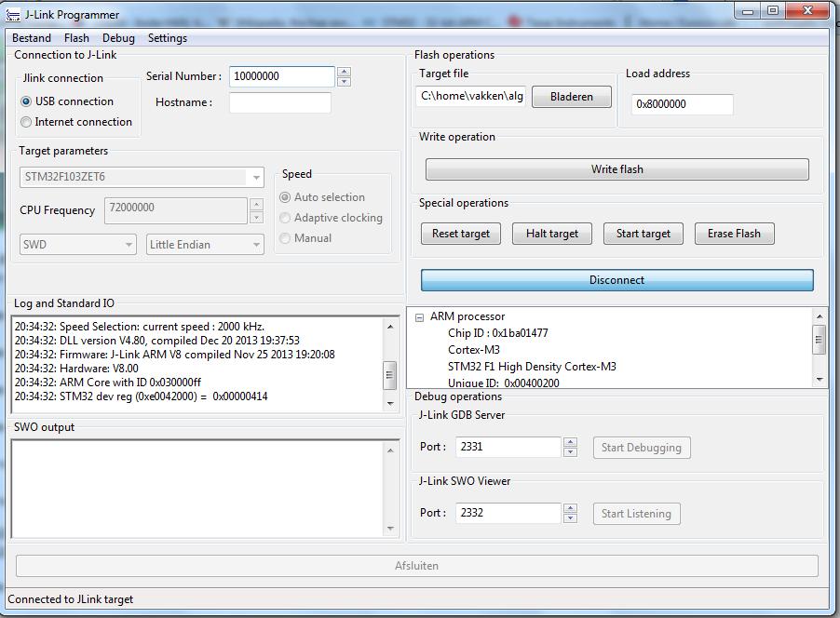Select the Unique ID tree row
This screenshot has height=618, width=840.
(504, 383)
